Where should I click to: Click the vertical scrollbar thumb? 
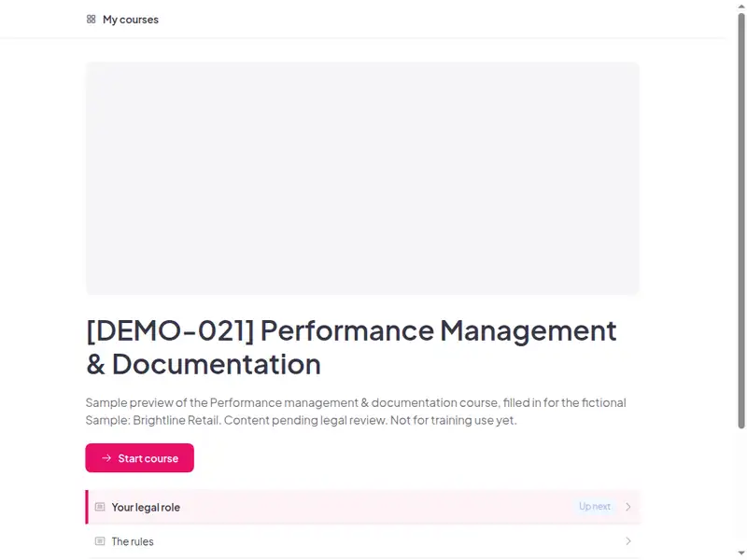[x=741, y=220]
